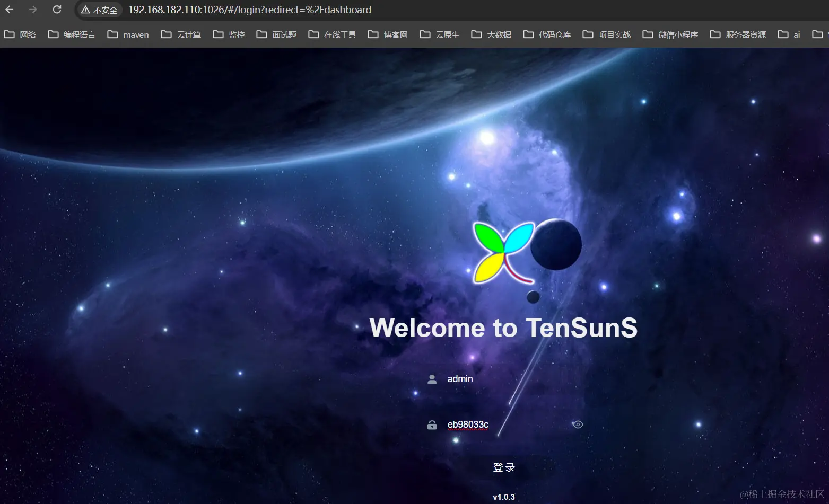This screenshot has width=829, height=504.
Task: Open the 云计算 bookmark folder
Action: click(181, 34)
